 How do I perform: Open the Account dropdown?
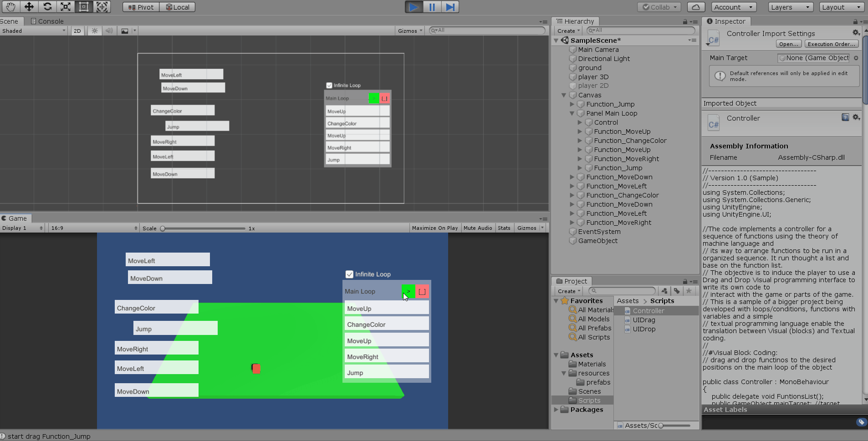pyautogui.click(x=734, y=7)
